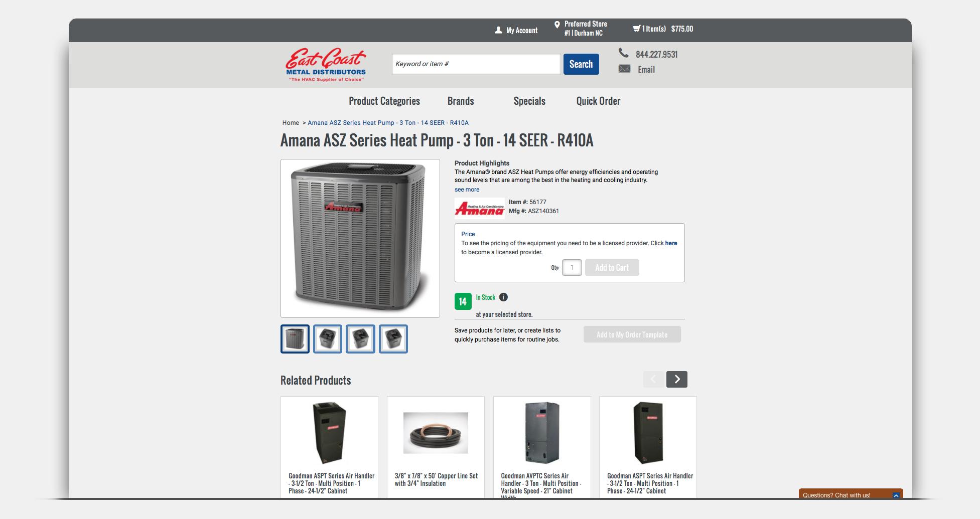Click the envelope Email icon

[x=624, y=69]
